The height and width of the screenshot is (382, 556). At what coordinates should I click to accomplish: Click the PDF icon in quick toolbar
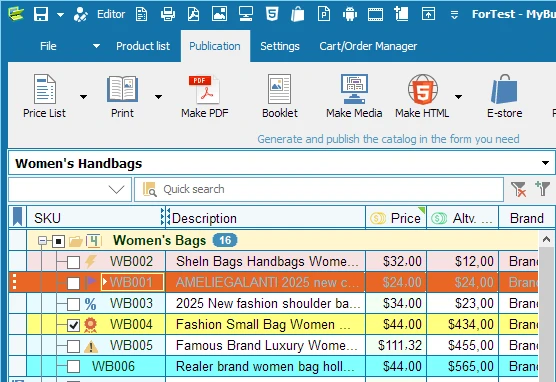pos(193,15)
